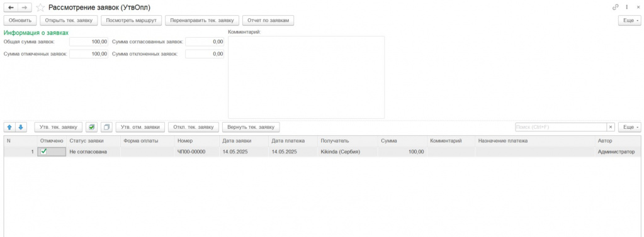Add form to favorites via star icon
The width and height of the screenshot is (644, 237).
tap(40, 8)
